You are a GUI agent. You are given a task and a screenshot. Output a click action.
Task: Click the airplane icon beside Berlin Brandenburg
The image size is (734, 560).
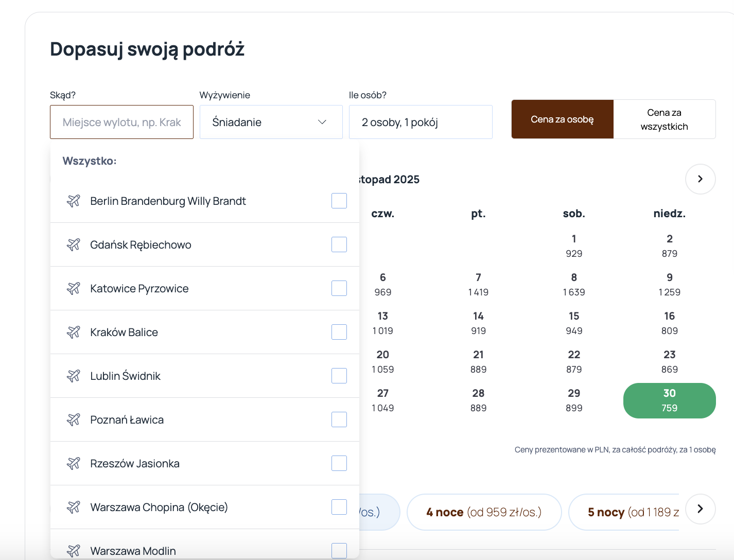74,201
